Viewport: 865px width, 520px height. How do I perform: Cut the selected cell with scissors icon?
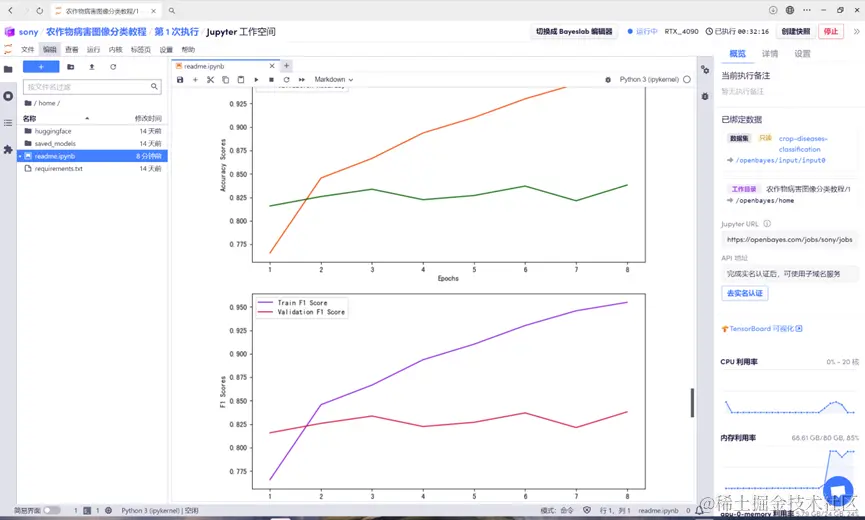210,79
